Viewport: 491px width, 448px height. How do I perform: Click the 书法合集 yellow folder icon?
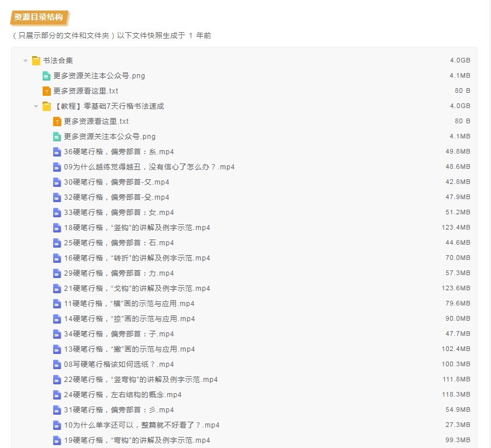pos(36,60)
